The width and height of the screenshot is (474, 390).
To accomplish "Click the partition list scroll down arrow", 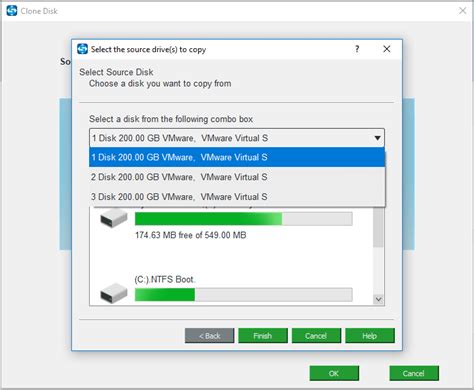I will point(378,299).
